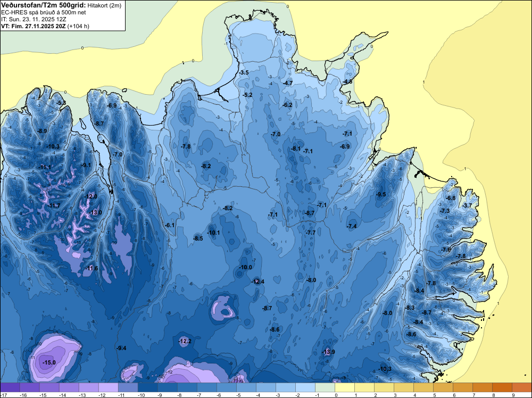Screen dimensions: 532x398
Task: Click the -5.2 temperature value
Action: 248,95
